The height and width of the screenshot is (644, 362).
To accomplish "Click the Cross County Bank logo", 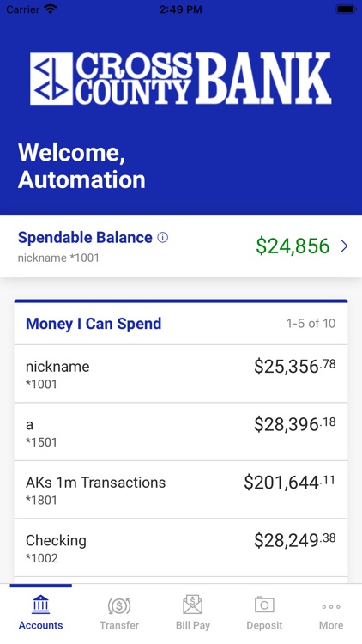I will coord(181,78).
